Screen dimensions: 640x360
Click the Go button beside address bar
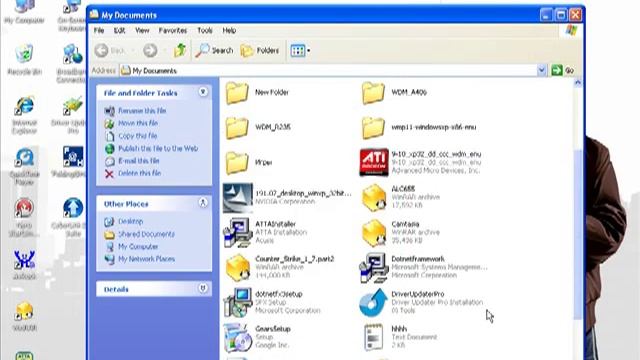pos(563,71)
